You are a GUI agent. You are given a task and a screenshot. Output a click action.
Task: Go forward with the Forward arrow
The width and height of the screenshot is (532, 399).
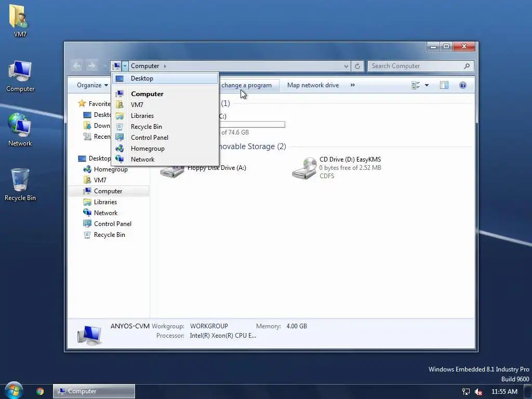pyautogui.click(x=91, y=66)
